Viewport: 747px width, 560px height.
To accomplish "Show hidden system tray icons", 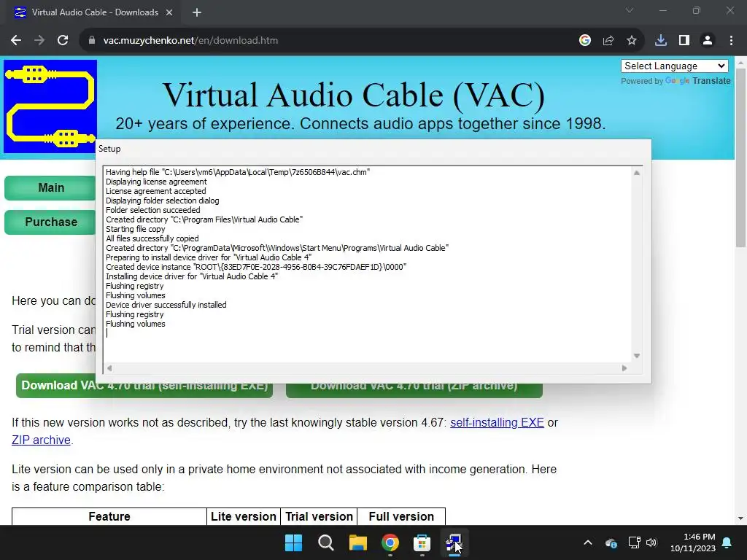I will click(x=588, y=542).
